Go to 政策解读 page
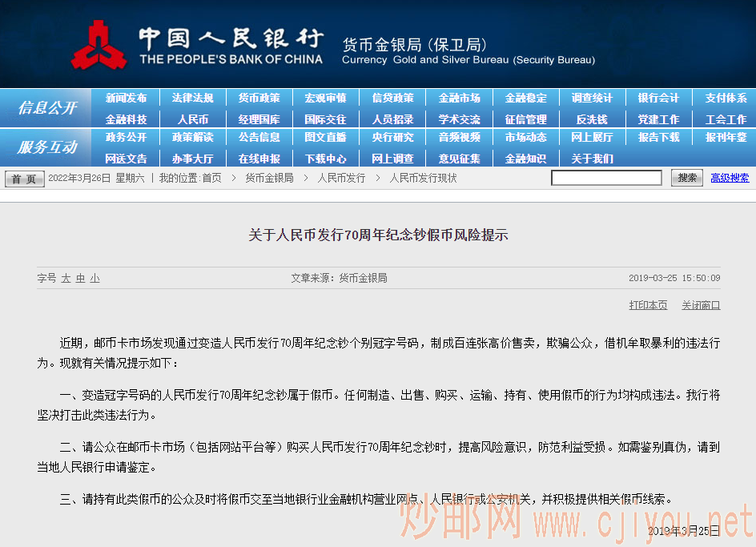 [x=192, y=137]
